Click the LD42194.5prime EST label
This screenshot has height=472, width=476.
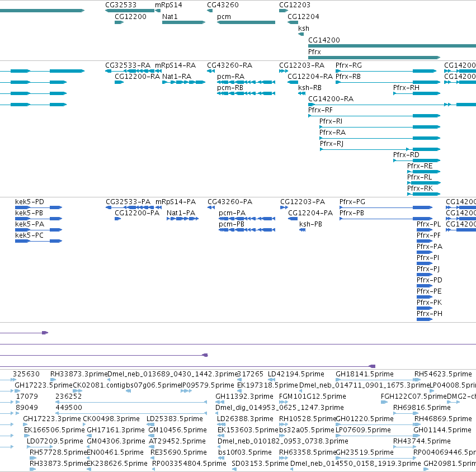tap(296, 374)
